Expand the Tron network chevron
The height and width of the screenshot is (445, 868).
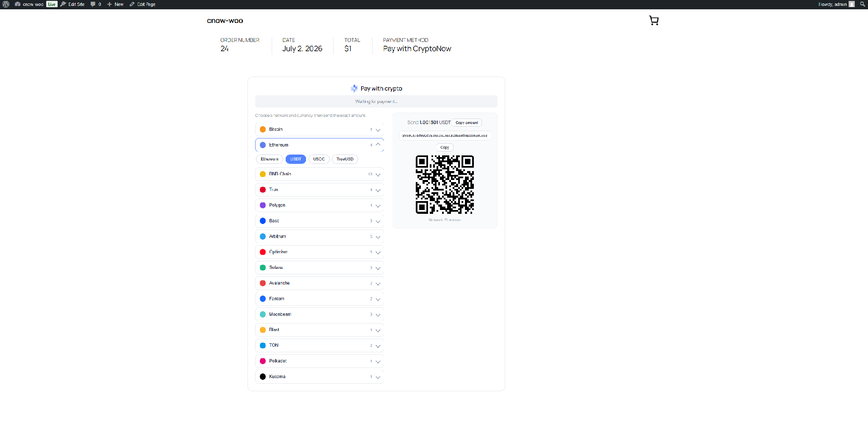(378, 190)
